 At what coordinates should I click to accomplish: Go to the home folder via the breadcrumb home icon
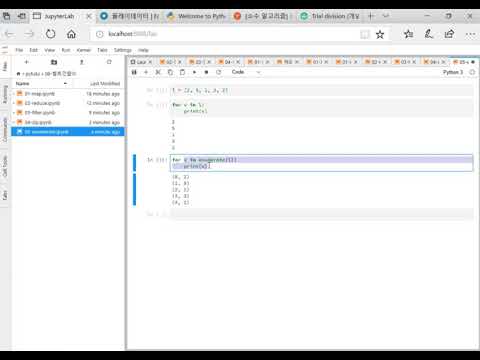pos(18,73)
